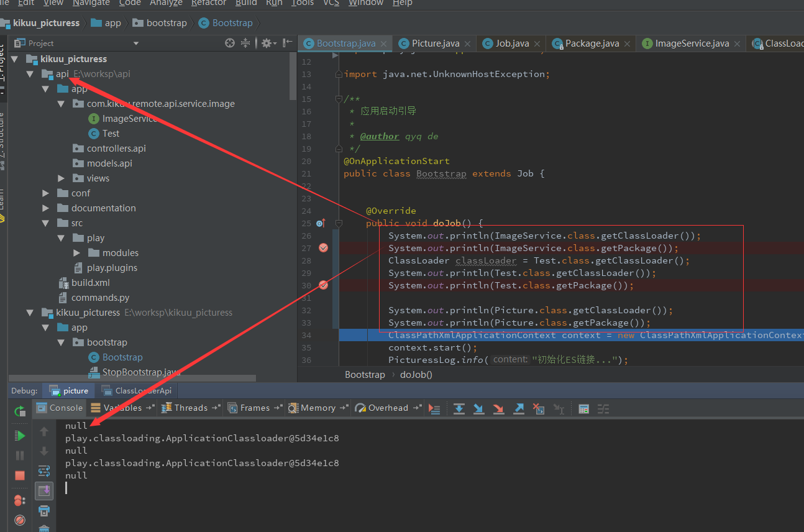
Task: Run to the cursor position
Action: click(x=559, y=408)
